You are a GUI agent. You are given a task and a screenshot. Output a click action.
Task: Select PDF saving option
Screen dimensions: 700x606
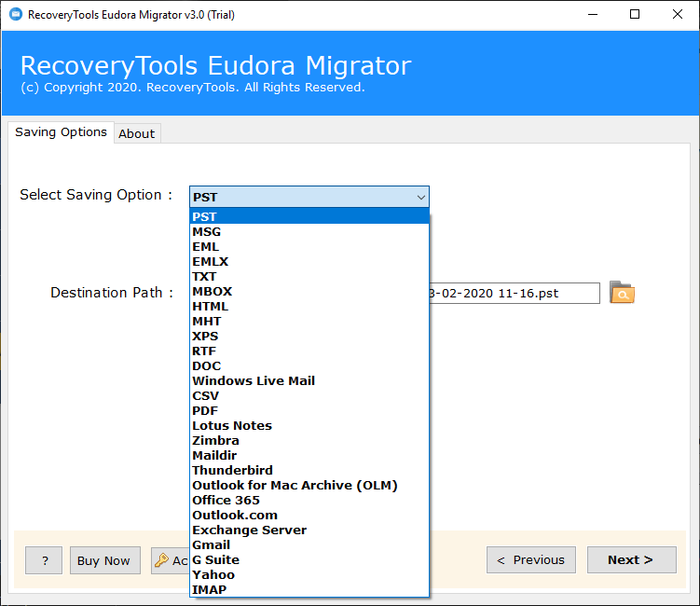309,410
